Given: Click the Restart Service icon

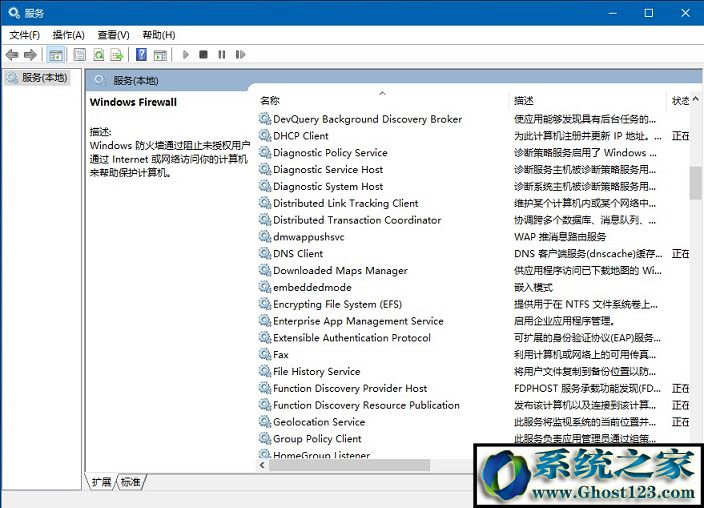Looking at the screenshot, I should [x=240, y=55].
